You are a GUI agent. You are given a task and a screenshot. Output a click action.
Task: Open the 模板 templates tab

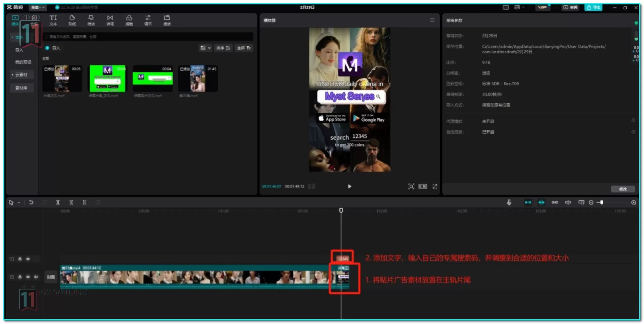167,20
